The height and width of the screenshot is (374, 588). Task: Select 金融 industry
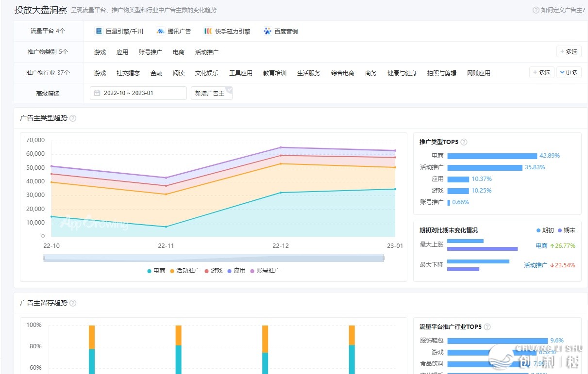click(x=156, y=73)
